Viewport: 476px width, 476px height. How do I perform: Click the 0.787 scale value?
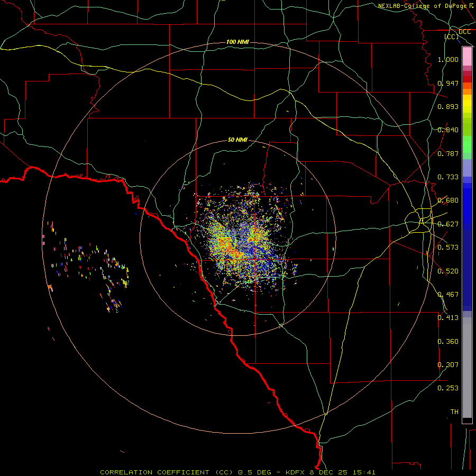(448, 153)
